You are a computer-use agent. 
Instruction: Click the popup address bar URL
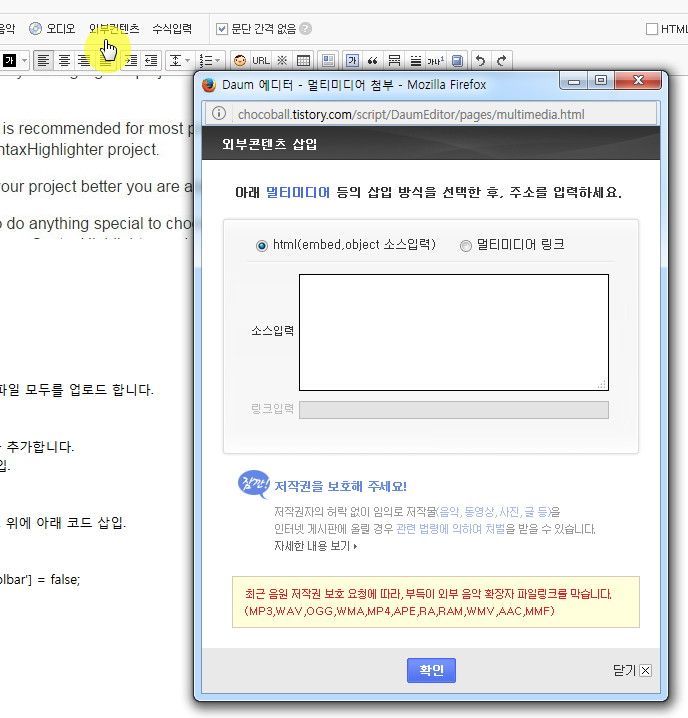tap(411, 114)
